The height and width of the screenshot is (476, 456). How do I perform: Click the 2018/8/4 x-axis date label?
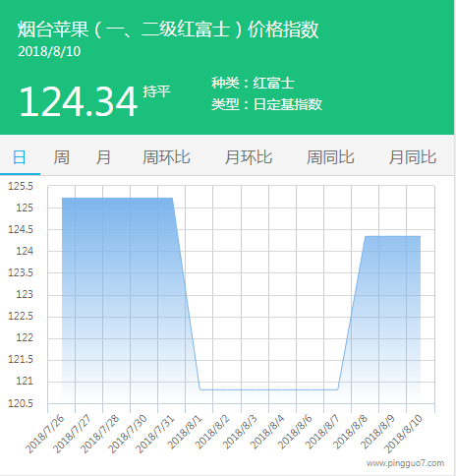coord(267,432)
